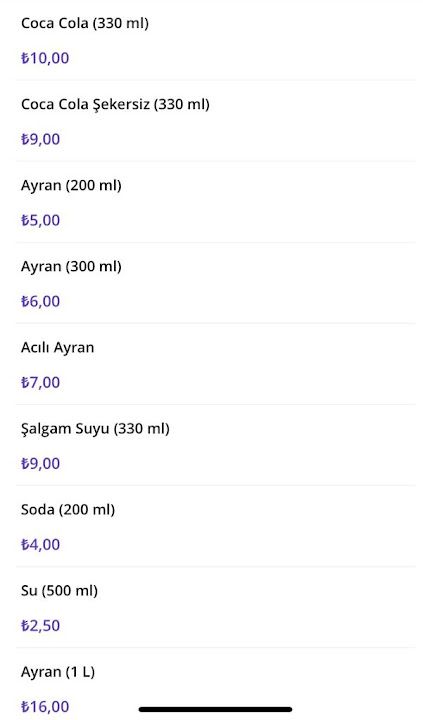The width and height of the screenshot is (423, 720).
Task: Choose Ayran (200 ml) from the list
Action: [x=216, y=202]
